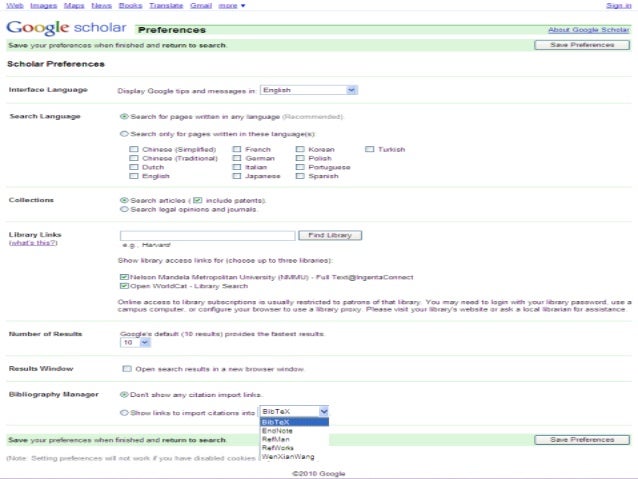Screen dimensions: 638x479
Task: Uncheck the 'include patents' checkbox
Action: 198,200
